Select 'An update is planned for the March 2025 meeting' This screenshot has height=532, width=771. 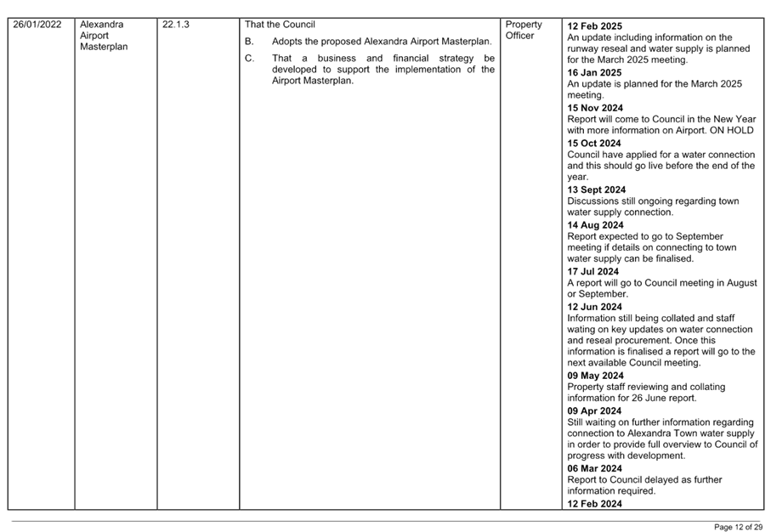[655, 89]
